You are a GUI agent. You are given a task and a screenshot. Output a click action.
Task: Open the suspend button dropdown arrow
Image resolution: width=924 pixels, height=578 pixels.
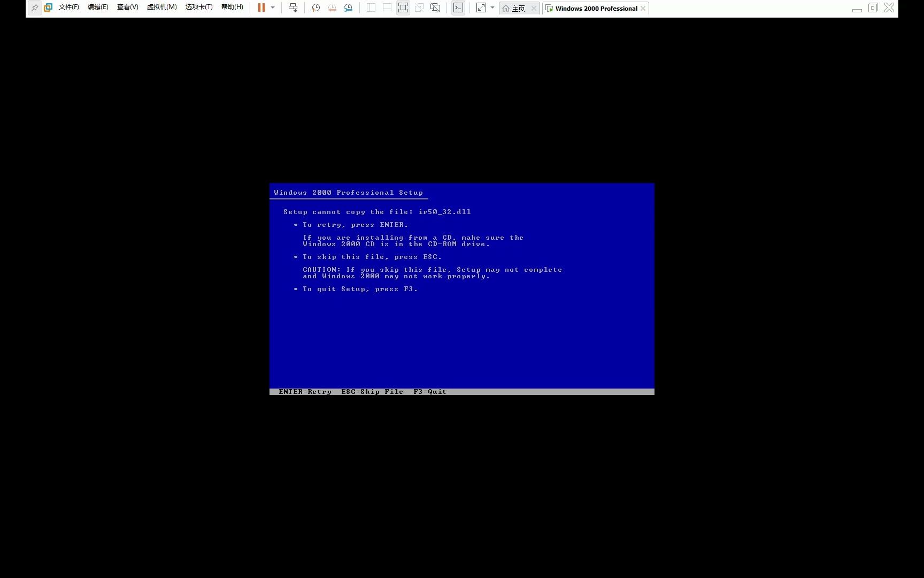point(273,7)
